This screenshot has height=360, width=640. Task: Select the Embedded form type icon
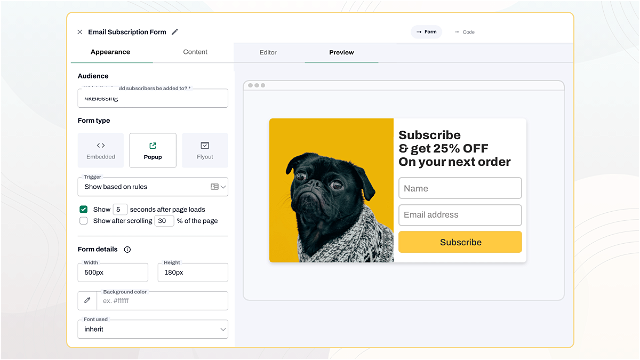click(101, 145)
